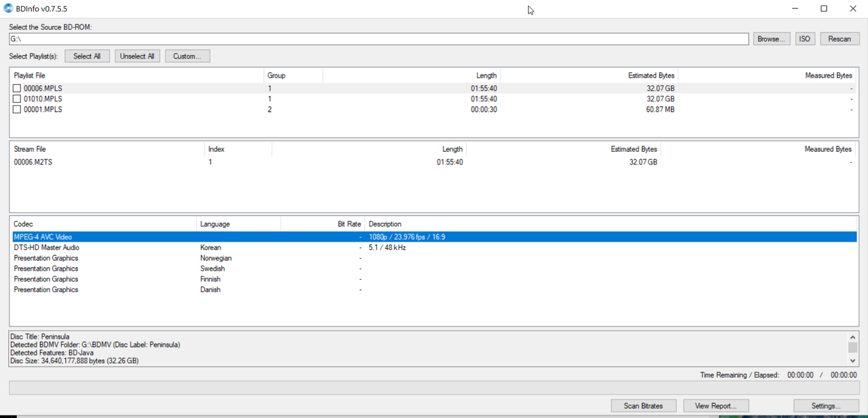
Task: Check the 00001.MPLS playlist checkbox
Action: tap(17, 110)
